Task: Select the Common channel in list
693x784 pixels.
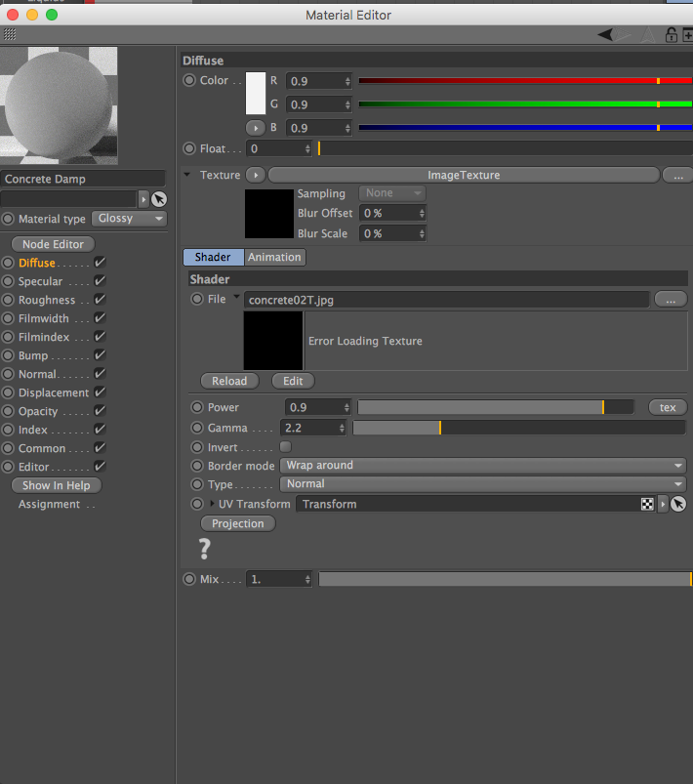Action: [42, 448]
